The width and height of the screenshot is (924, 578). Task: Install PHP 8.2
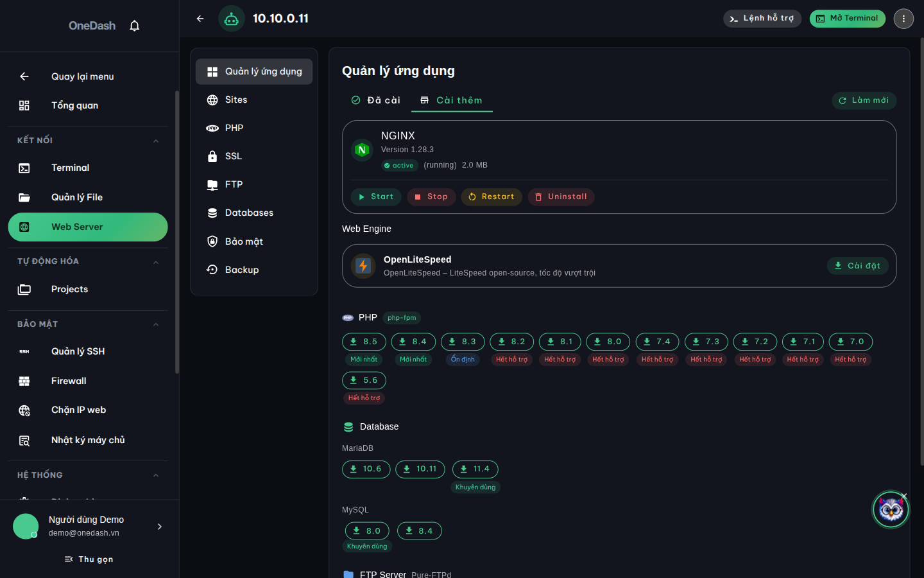pos(511,342)
